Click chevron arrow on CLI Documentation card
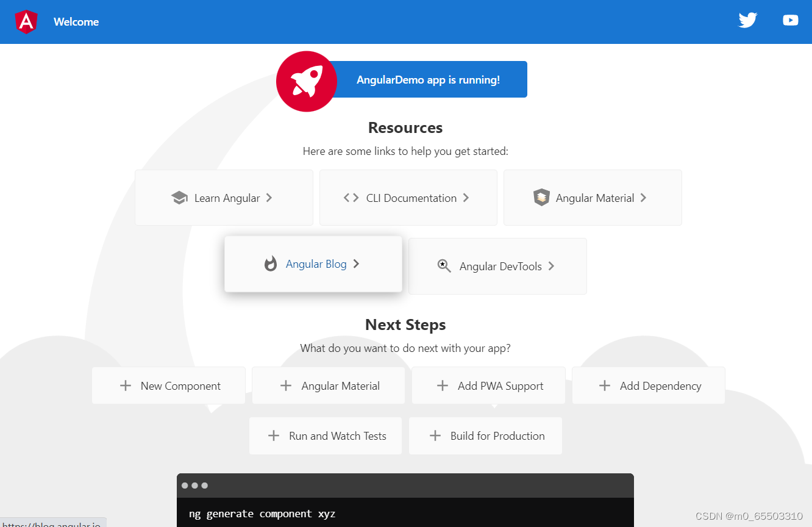This screenshot has height=527, width=812. point(466,198)
